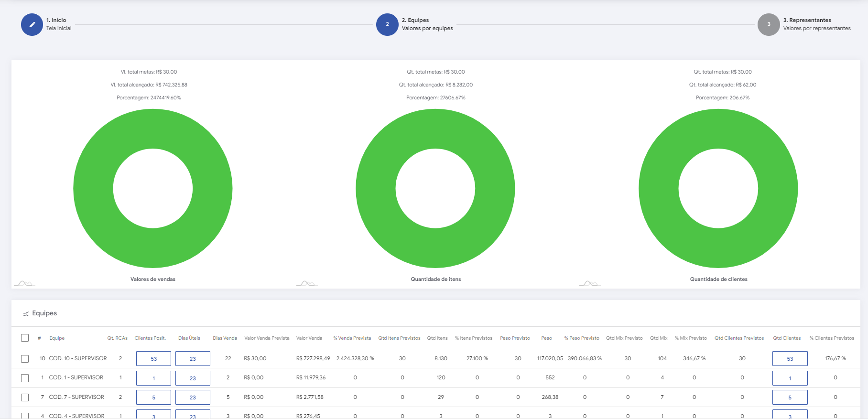Edit Qtd Clientes field for COD. 7
The height and width of the screenshot is (419, 868).
(790, 397)
